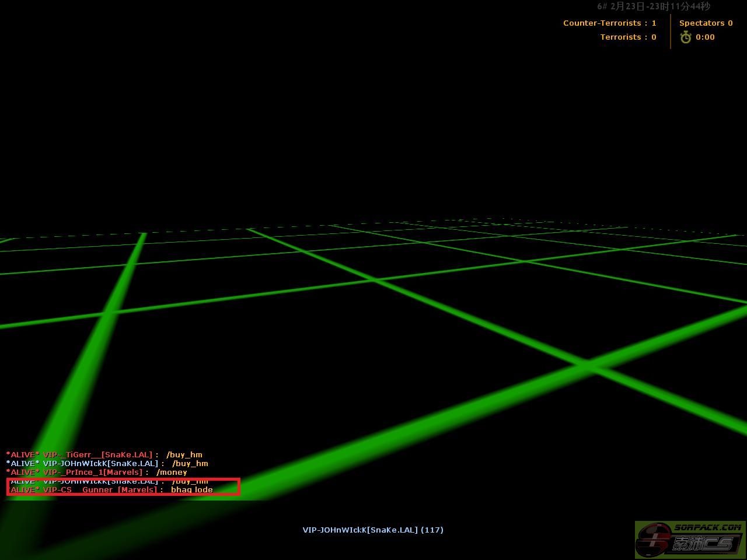The height and width of the screenshot is (560, 747).
Task: Click the Gunner "bhag lode" chat message
Action: pos(111,490)
